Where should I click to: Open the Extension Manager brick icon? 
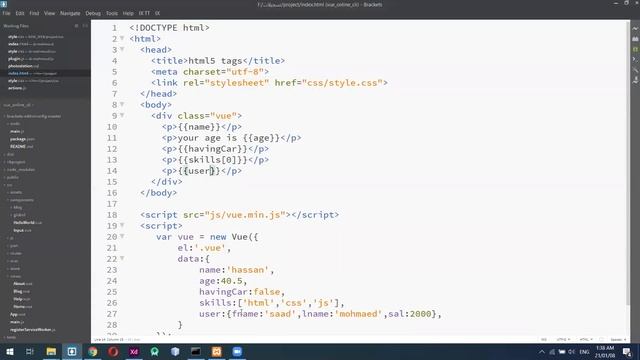tap(635, 39)
